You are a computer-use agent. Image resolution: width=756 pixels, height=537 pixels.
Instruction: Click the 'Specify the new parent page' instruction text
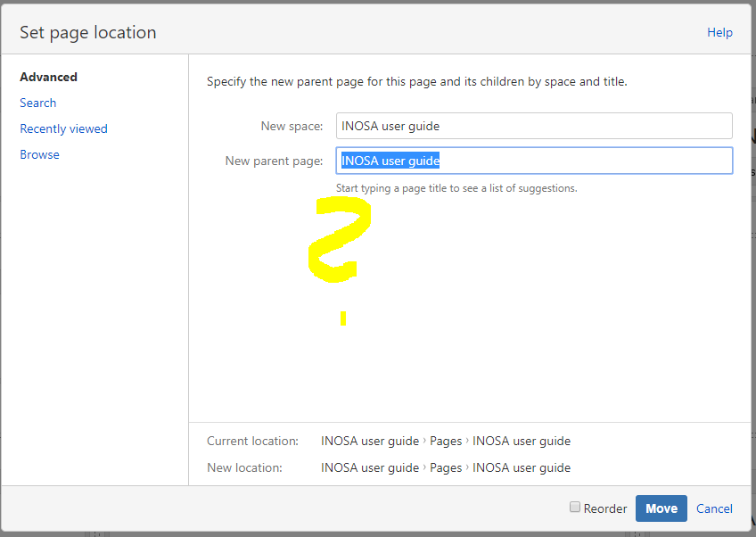[x=417, y=81]
